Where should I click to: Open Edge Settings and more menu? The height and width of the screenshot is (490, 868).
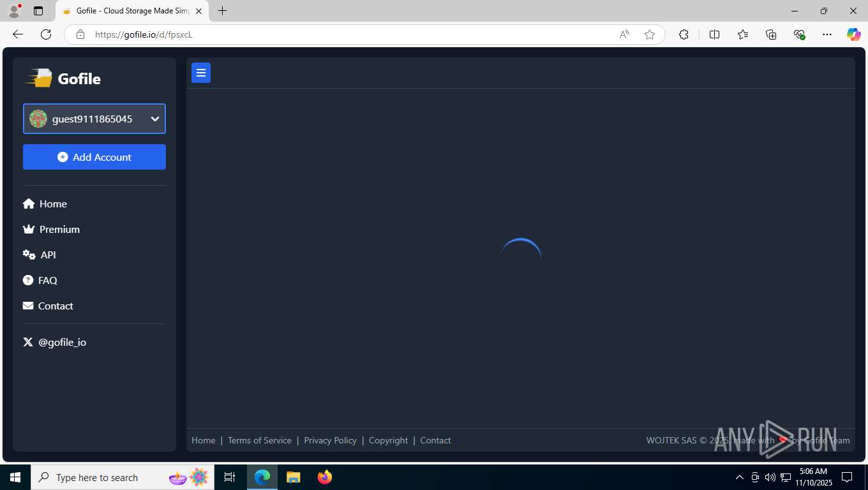(827, 34)
